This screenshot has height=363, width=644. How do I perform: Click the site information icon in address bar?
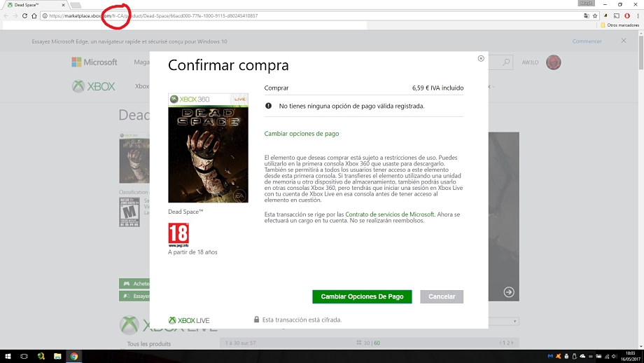45,15
